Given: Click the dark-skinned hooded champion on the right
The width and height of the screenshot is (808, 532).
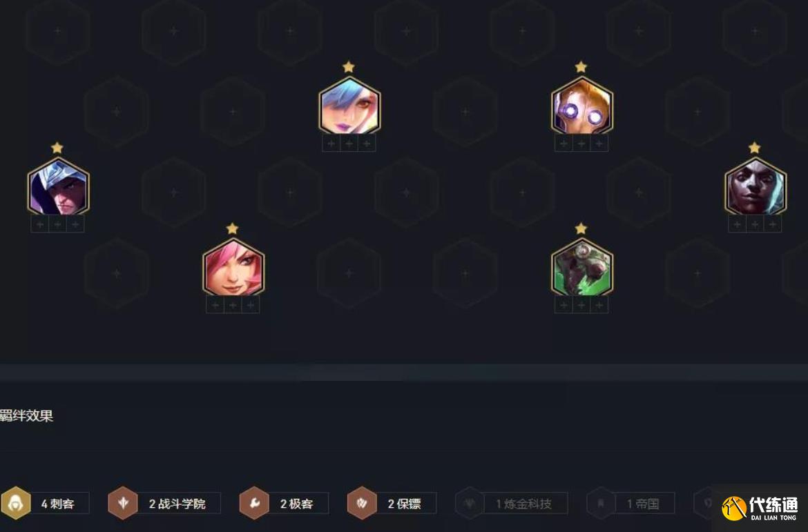Looking at the screenshot, I should 756,186.
